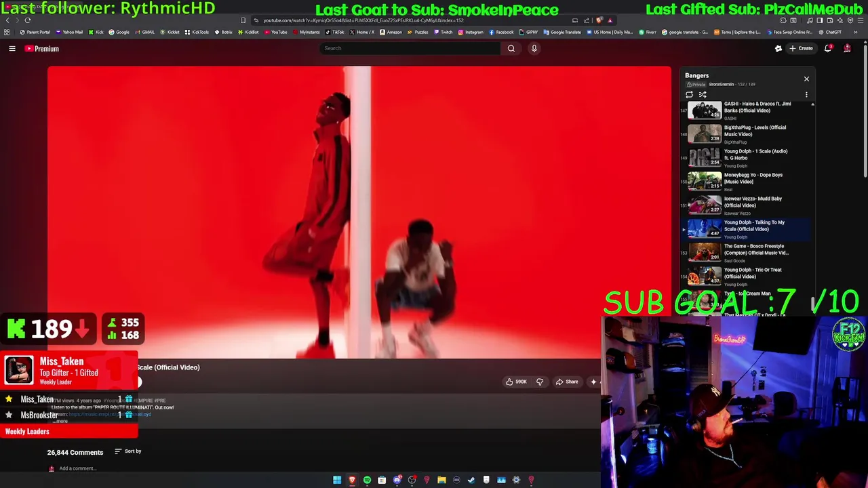Share the video
This screenshot has height=488, width=868.
[x=567, y=382]
